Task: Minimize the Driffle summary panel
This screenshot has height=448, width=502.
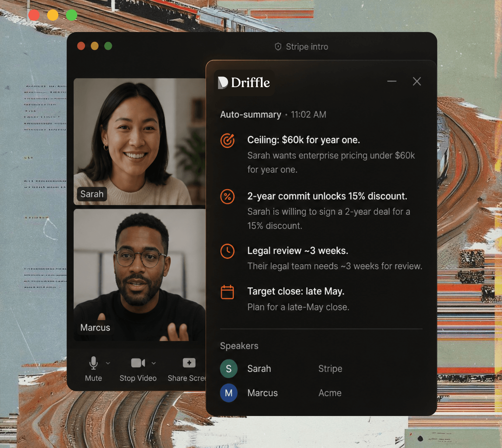Action: click(392, 81)
